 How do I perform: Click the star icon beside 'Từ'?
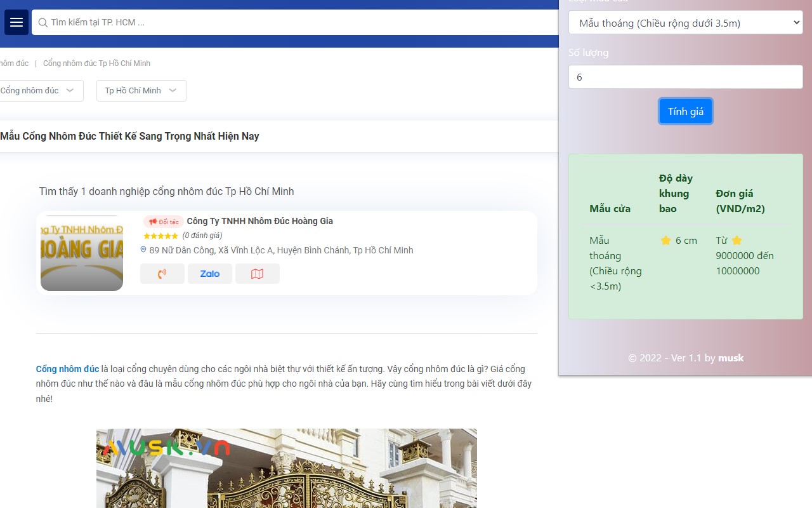coord(737,240)
